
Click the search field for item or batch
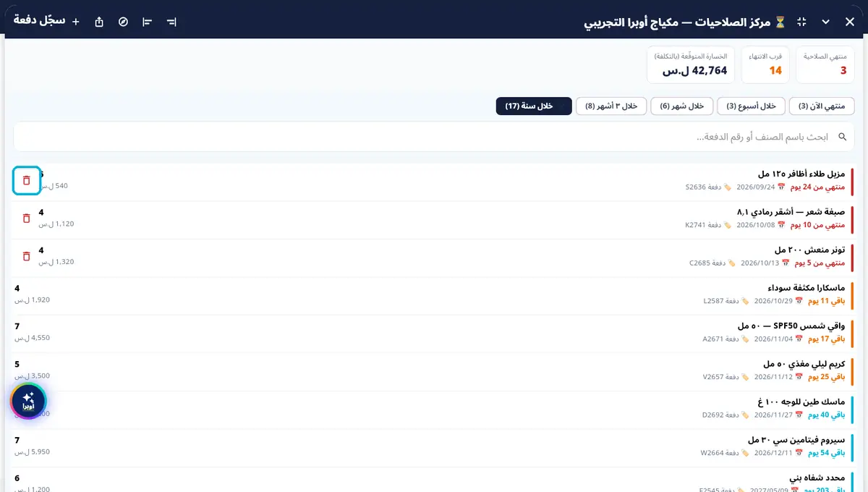(434, 137)
